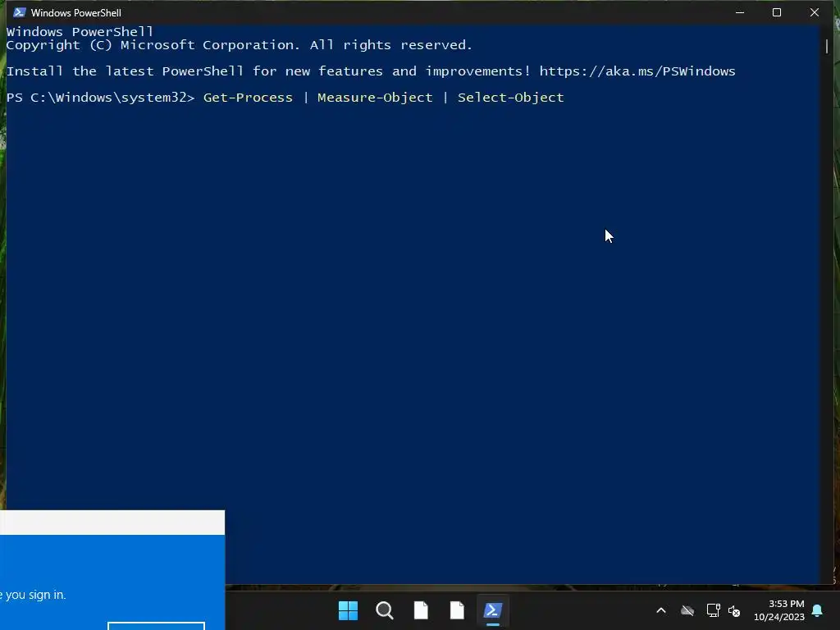Minimize the Windows PowerShell window
Screen dimensions: 840x630
(x=740, y=12)
